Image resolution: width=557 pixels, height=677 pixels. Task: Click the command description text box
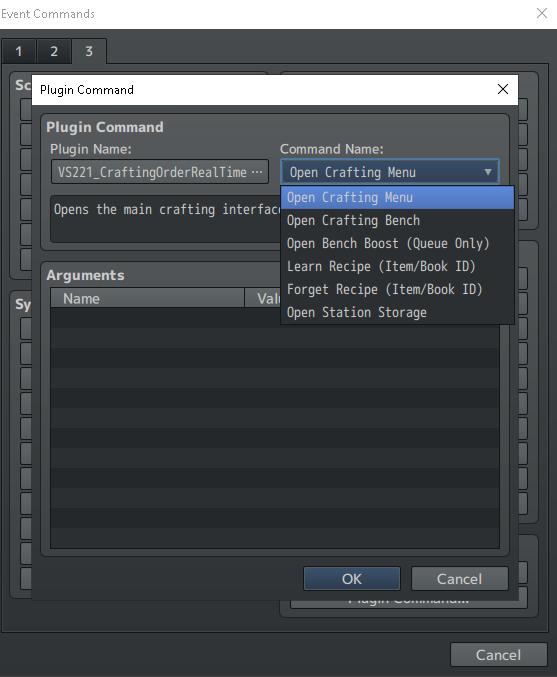[x=166, y=219]
